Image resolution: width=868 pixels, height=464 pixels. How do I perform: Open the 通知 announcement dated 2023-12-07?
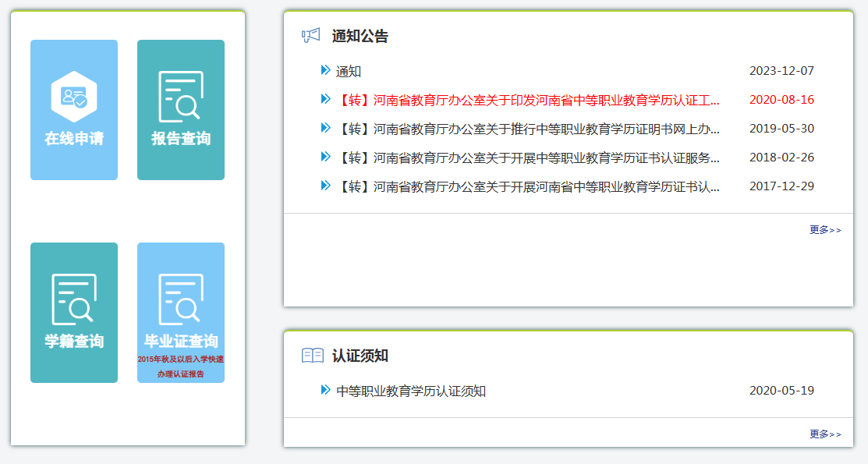coord(349,71)
